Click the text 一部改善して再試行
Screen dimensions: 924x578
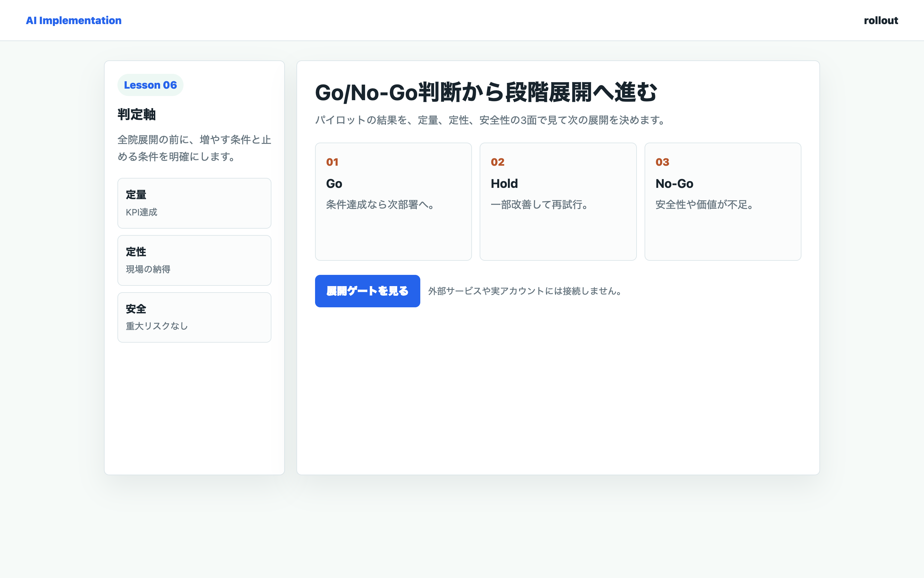coord(540,205)
